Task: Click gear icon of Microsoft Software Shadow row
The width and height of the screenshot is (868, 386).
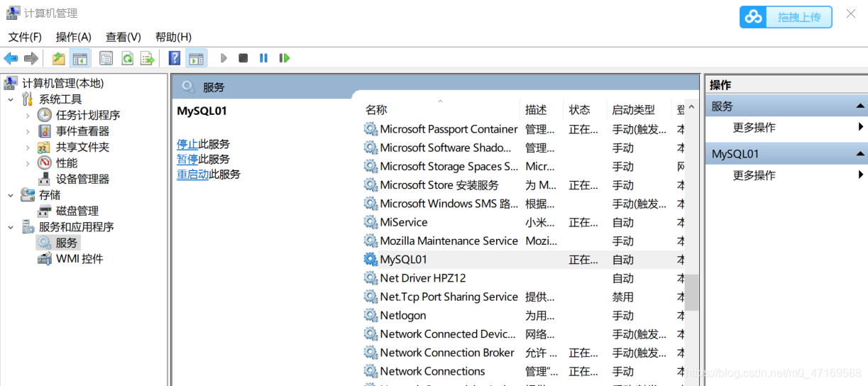Action: [x=370, y=148]
